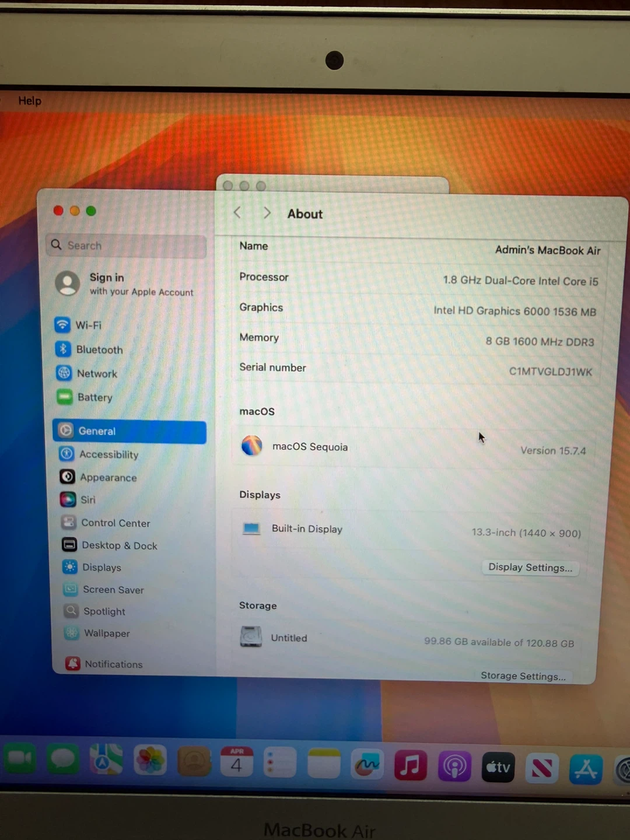Open Calendar from the Dock
This screenshot has width=630, height=840.
pyautogui.click(x=237, y=762)
